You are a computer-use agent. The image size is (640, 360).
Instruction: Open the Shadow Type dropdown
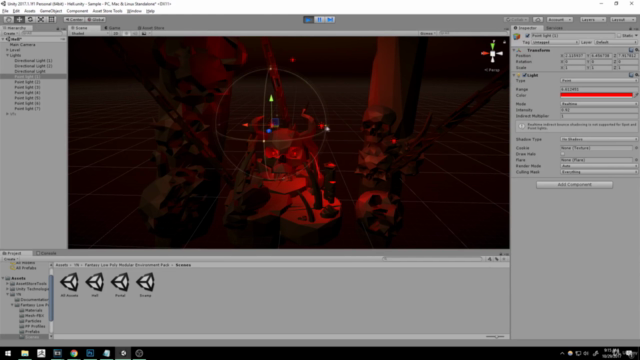599,139
